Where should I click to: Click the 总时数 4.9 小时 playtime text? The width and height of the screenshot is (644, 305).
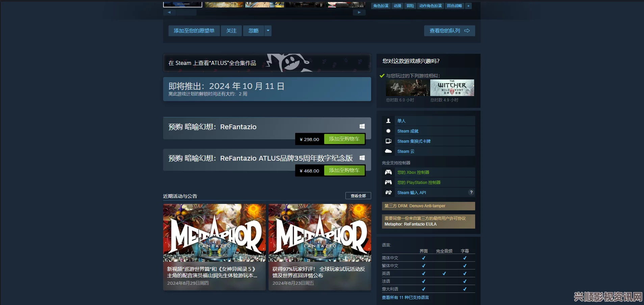(x=444, y=100)
